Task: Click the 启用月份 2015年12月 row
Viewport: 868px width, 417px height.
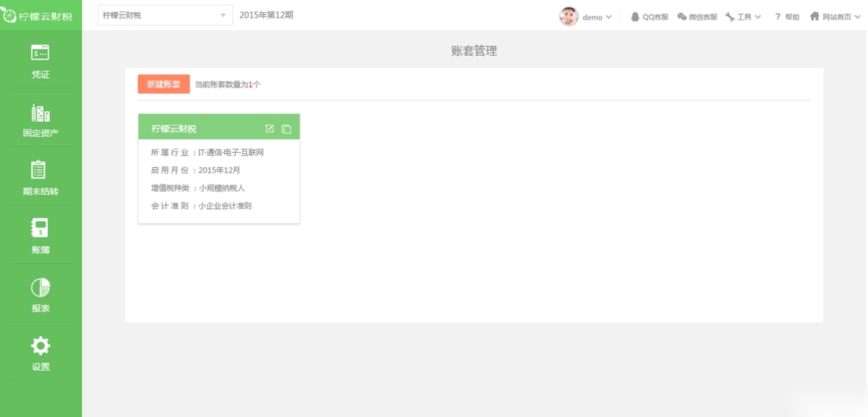Action: coord(196,170)
